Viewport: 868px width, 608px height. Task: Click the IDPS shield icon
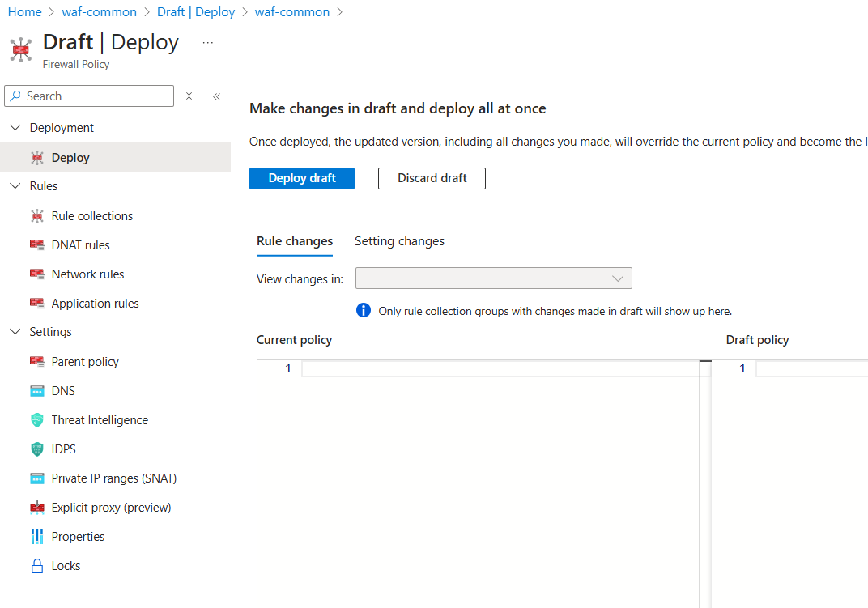(37, 449)
